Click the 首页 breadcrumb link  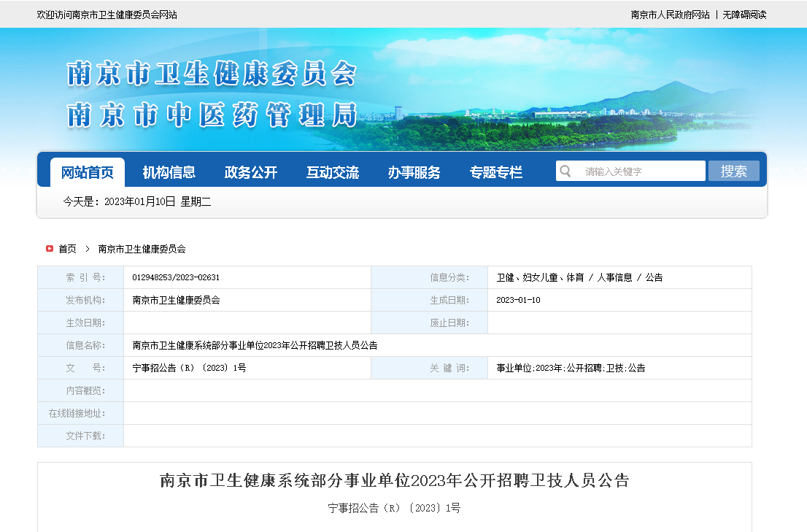coord(67,249)
